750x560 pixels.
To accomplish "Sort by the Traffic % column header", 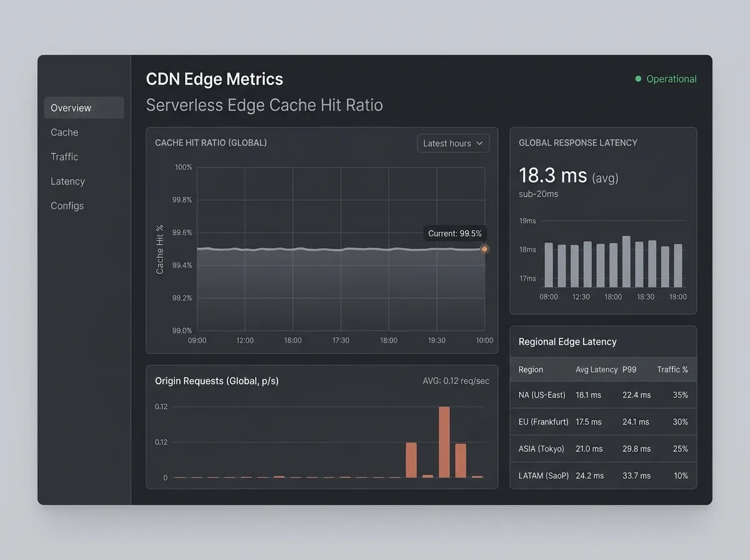I will [x=672, y=369].
